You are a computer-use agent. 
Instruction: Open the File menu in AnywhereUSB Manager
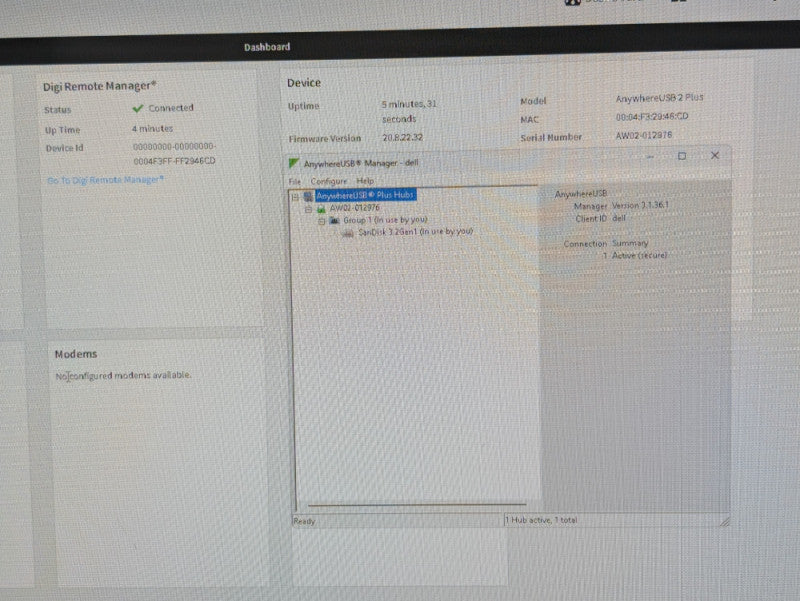pos(294,181)
